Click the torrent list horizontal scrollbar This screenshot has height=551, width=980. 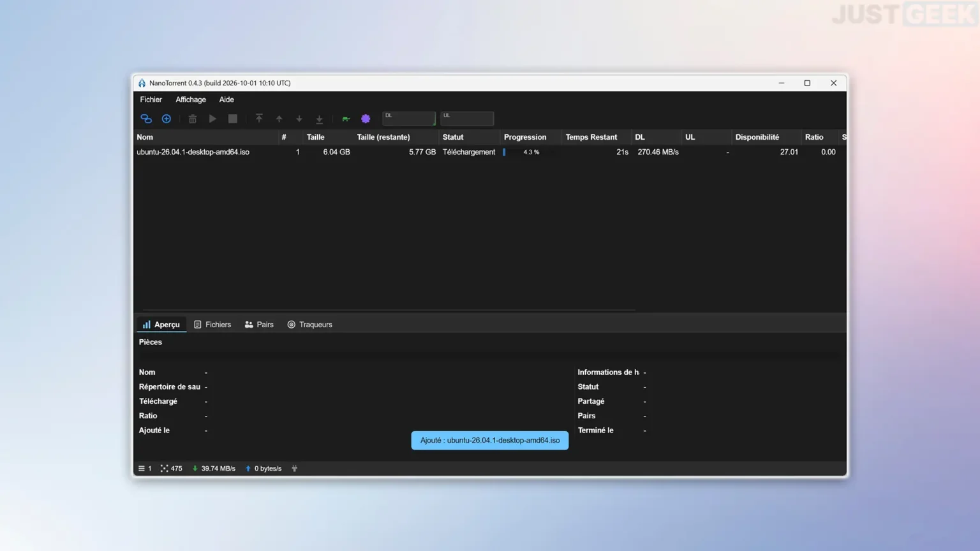coord(389,310)
